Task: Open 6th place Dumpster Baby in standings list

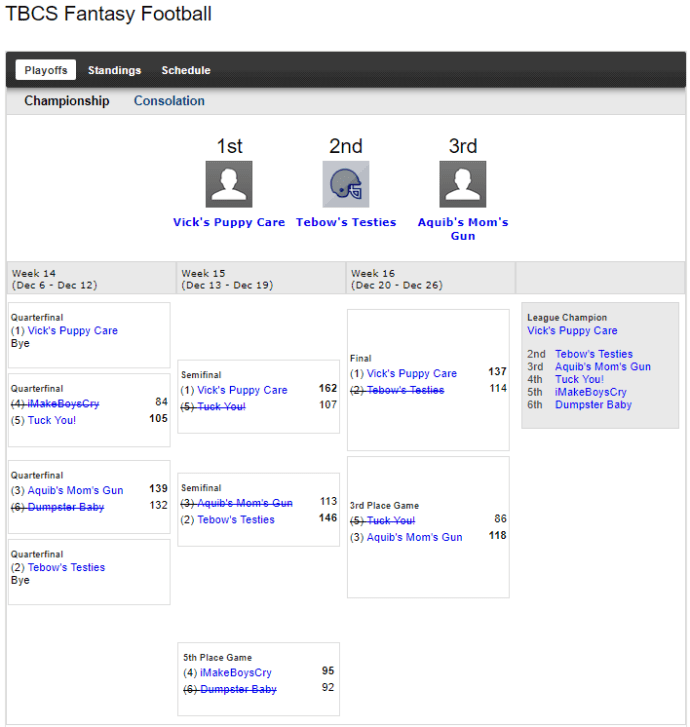Action: 594,405
